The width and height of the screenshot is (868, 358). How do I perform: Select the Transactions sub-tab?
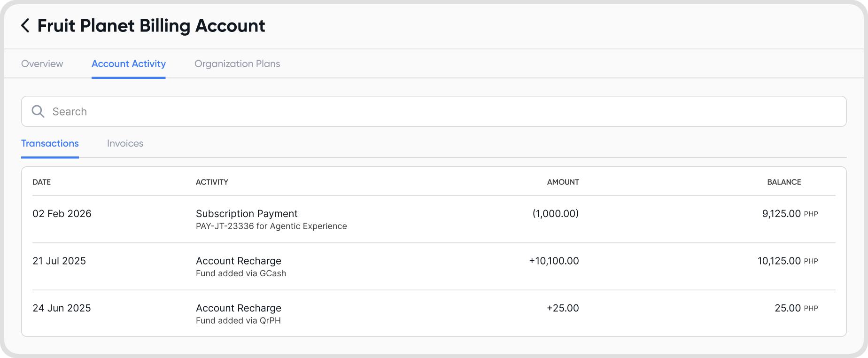50,144
